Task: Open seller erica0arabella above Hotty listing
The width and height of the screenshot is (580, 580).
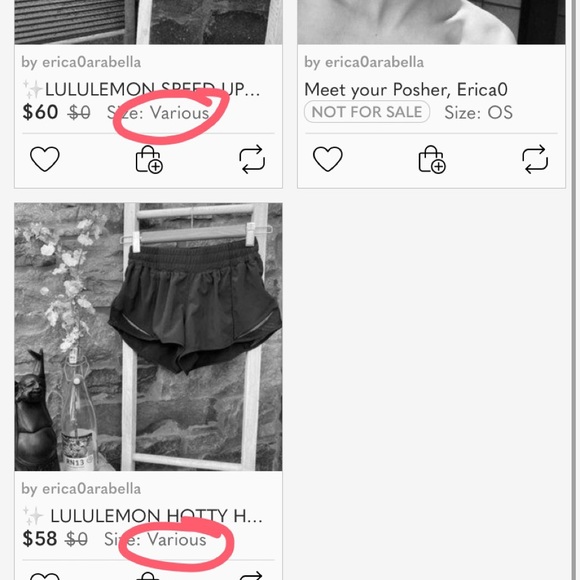Action: click(81, 489)
